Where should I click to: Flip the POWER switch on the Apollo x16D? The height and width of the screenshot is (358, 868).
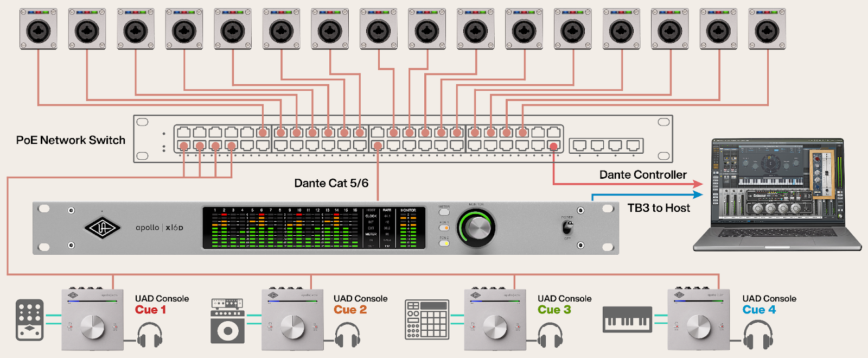[x=567, y=228]
